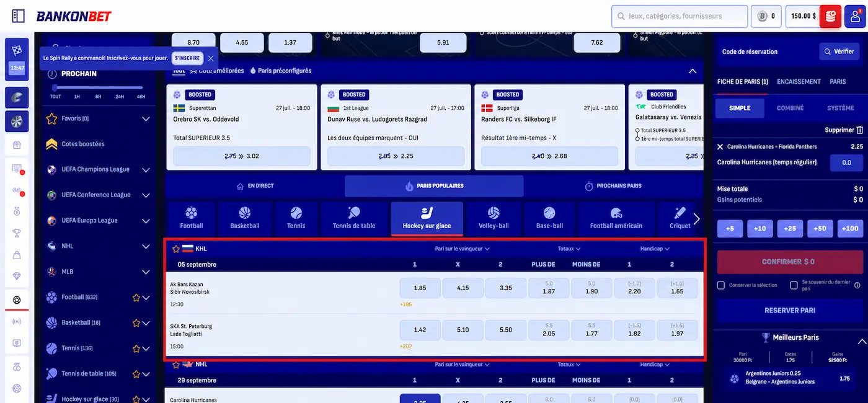
Task: Star Basketball (16) in the sidebar
Action: tap(136, 323)
